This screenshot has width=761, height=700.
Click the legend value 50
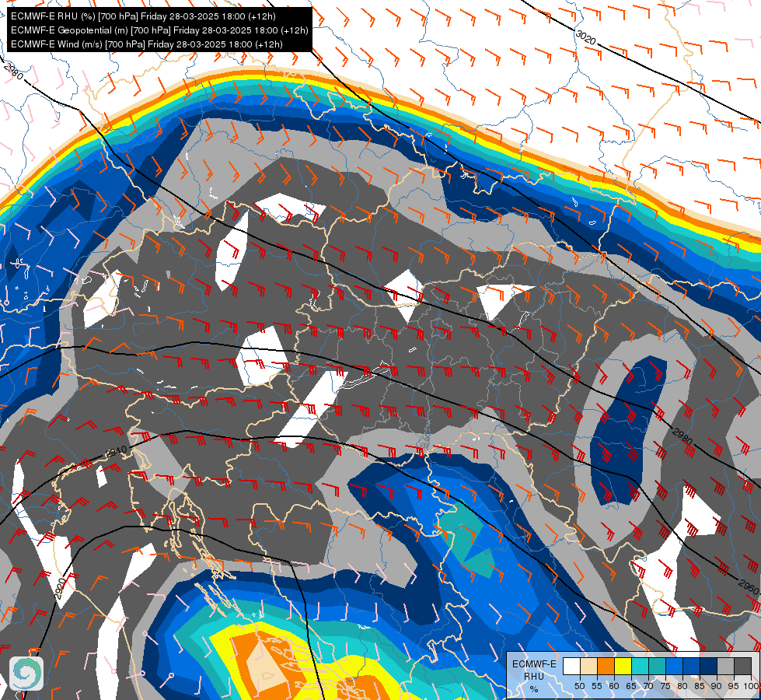(579, 686)
